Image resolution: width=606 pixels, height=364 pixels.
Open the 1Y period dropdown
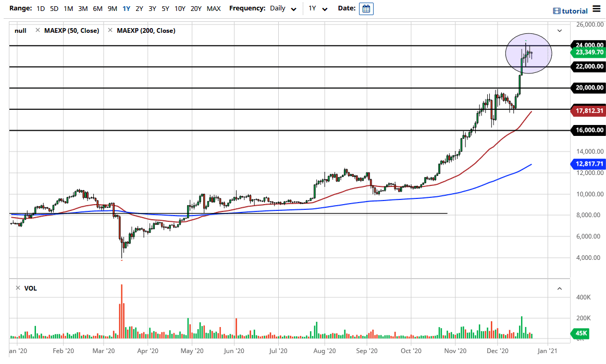click(318, 8)
